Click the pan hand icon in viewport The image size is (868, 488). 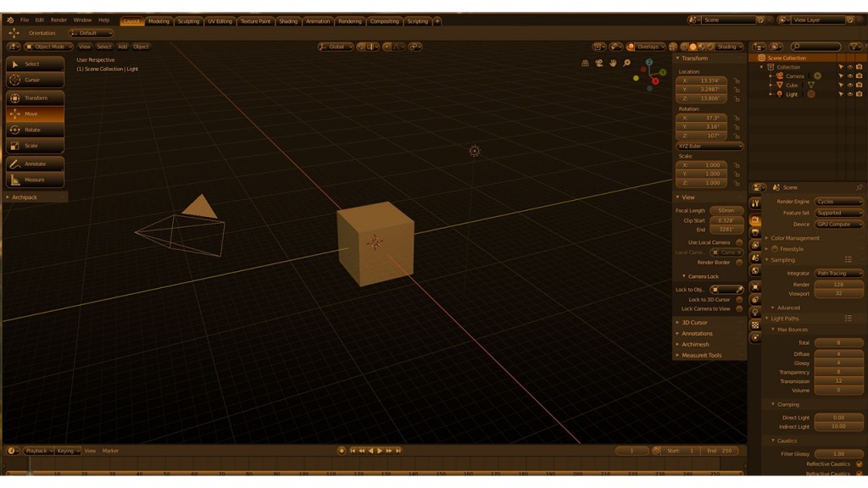(612, 63)
